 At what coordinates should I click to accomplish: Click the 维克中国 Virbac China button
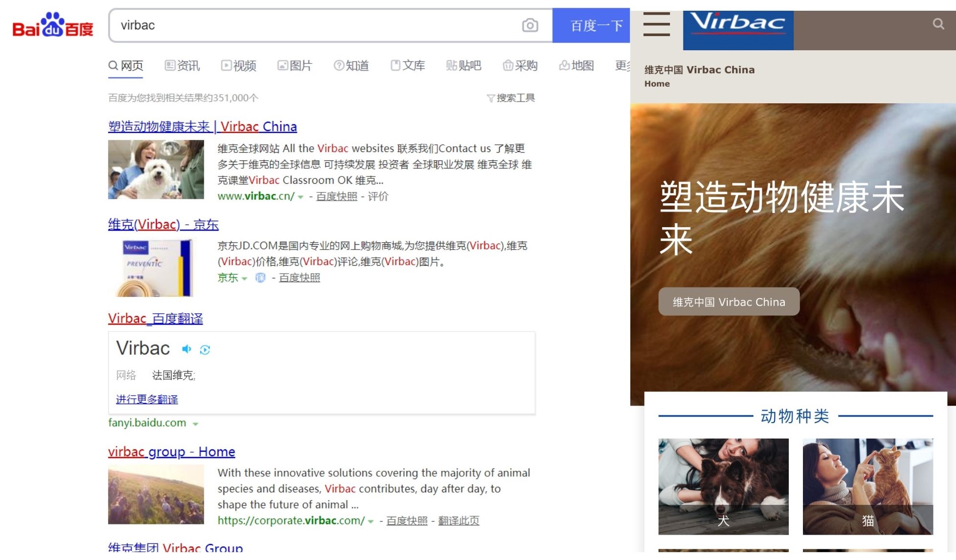pos(729,302)
